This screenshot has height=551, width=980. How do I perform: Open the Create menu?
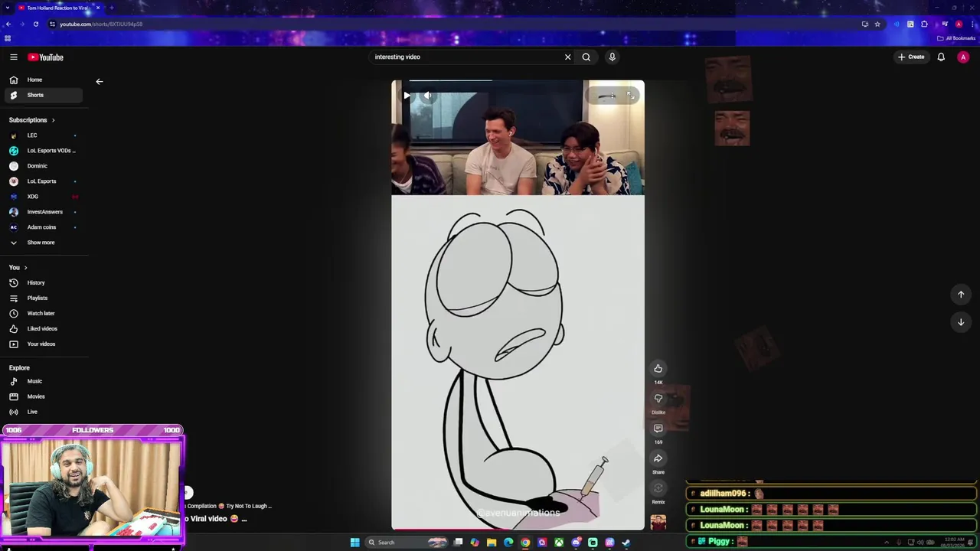click(911, 57)
